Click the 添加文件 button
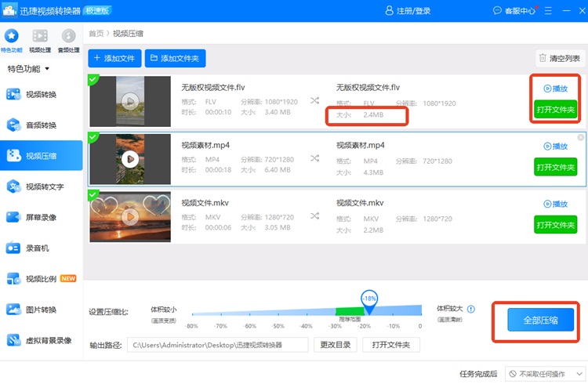This screenshot has height=384, width=588. point(114,58)
